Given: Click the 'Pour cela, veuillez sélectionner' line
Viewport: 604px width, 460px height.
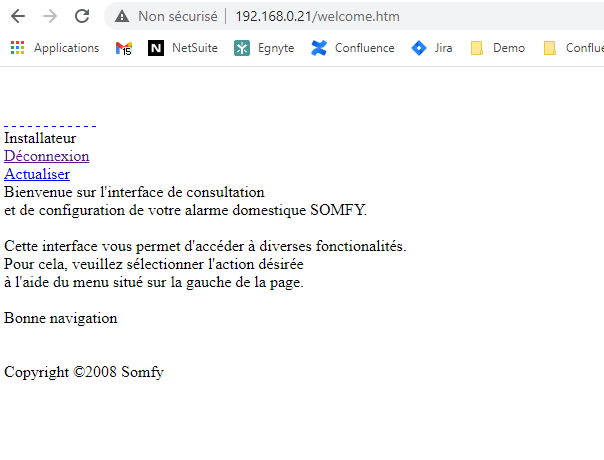Looking at the screenshot, I should [x=154, y=264].
